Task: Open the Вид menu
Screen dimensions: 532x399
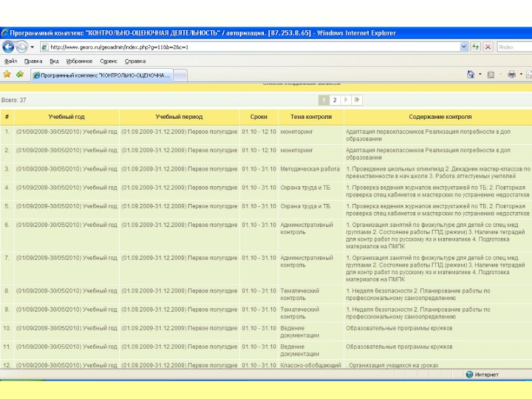Action: 55,61
